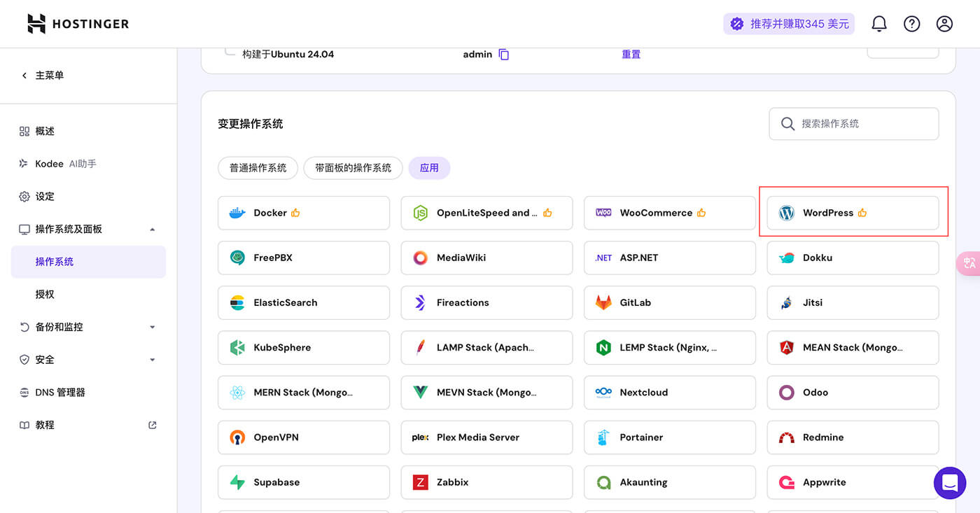Click the Hostinger logo
The width and height of the screenshot is (980, 513).
click(x=78, y=24)
